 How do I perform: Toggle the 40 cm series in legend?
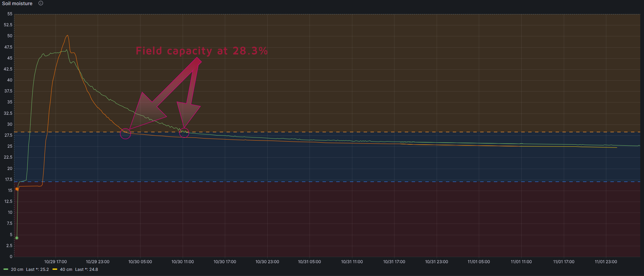tap(66, 269)
